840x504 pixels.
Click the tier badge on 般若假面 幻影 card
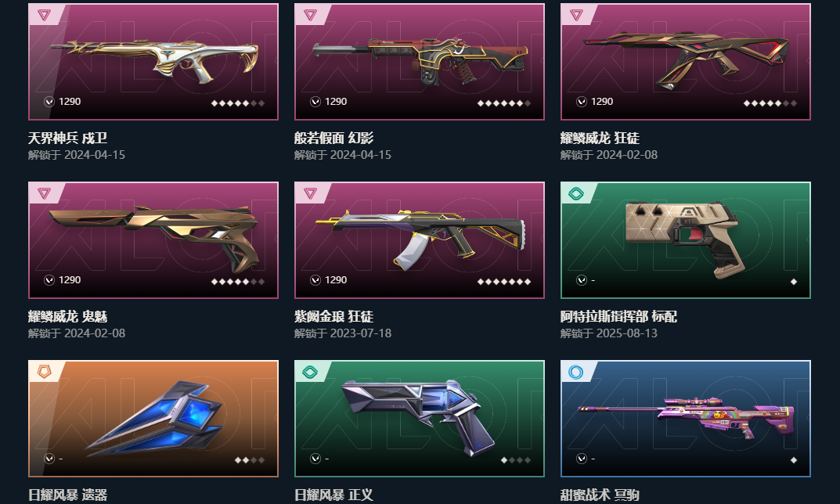(x=310, y=15)
